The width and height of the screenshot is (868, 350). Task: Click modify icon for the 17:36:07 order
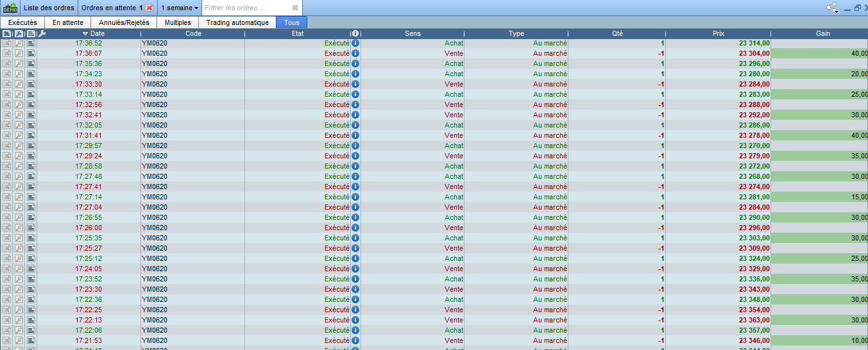(19, 53)
